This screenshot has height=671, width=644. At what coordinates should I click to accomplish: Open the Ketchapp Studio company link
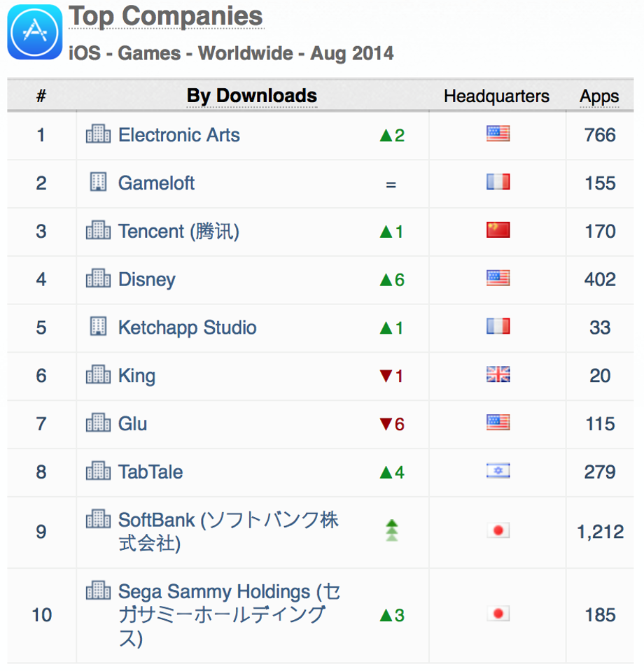pos(187,327)
